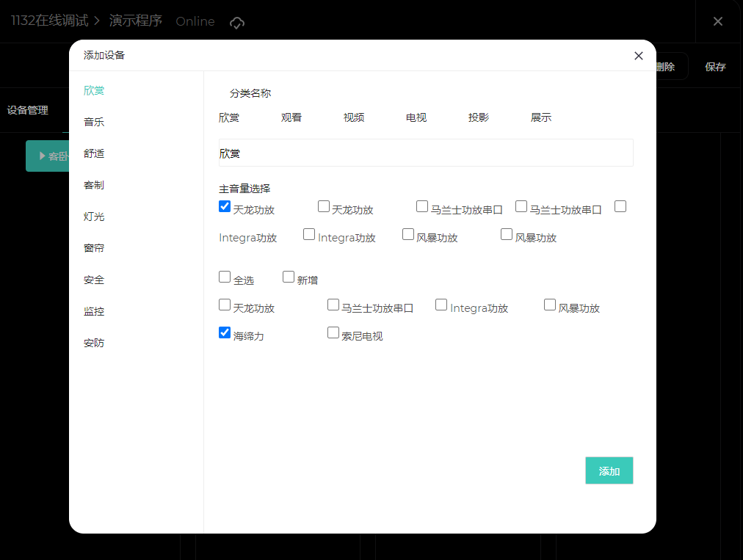The image size is (743, 560).
Task: Switch to the 灯光 category
Action: point(94,217)
